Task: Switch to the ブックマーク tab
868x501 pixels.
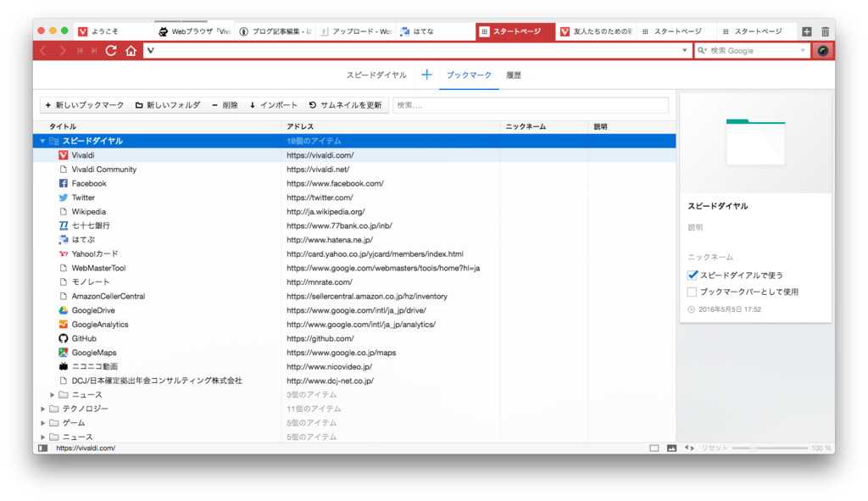Action: tap(469, 75)
